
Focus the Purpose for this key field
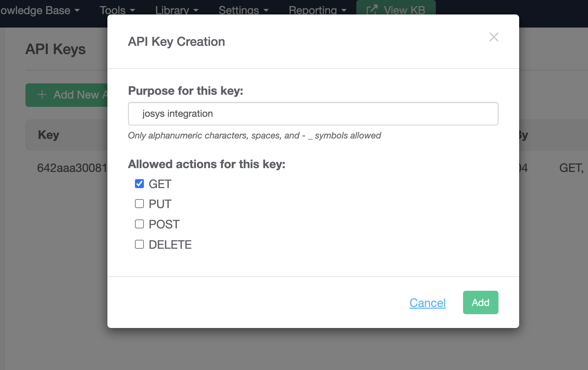coord(313,114)
